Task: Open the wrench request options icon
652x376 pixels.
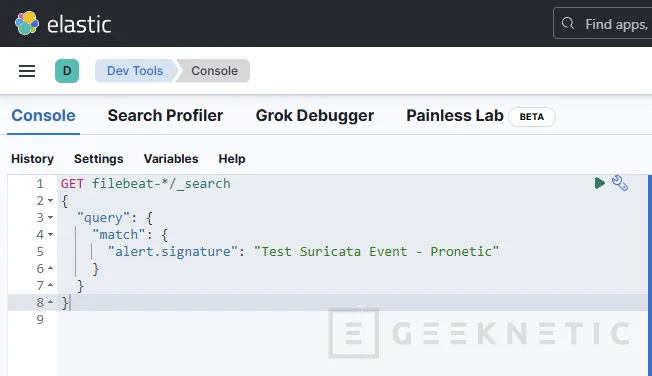Action: tap(620, 183)
